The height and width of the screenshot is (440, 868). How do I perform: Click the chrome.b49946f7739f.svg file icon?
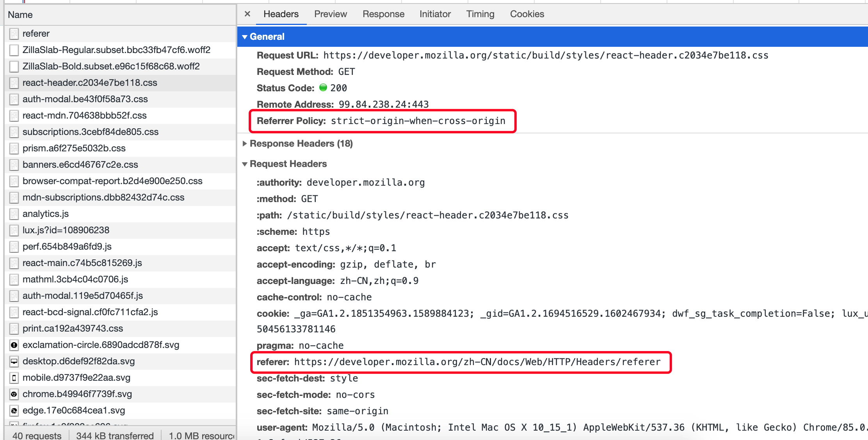point(14,394)
